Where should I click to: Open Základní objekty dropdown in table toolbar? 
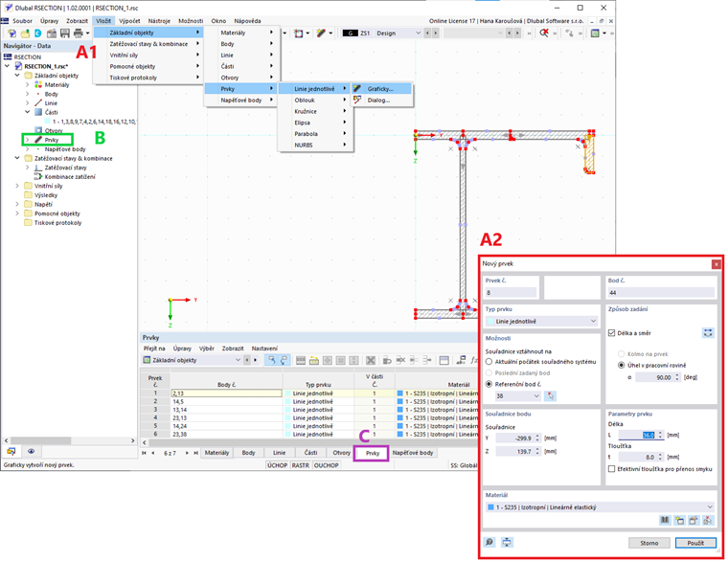192,360
